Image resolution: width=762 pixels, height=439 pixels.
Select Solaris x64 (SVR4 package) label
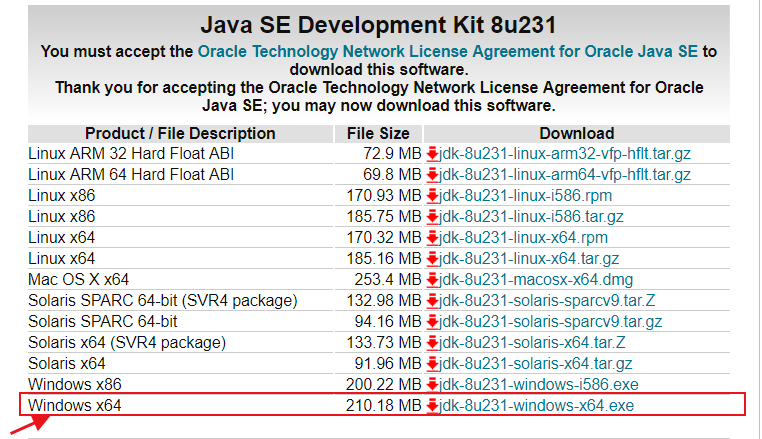point(127,342)
